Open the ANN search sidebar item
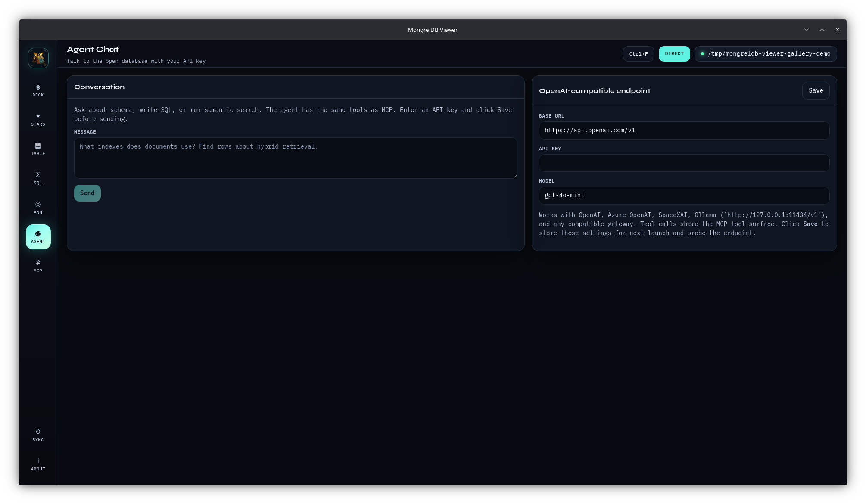This screenshot has width=866, height=504. [38, 208]
